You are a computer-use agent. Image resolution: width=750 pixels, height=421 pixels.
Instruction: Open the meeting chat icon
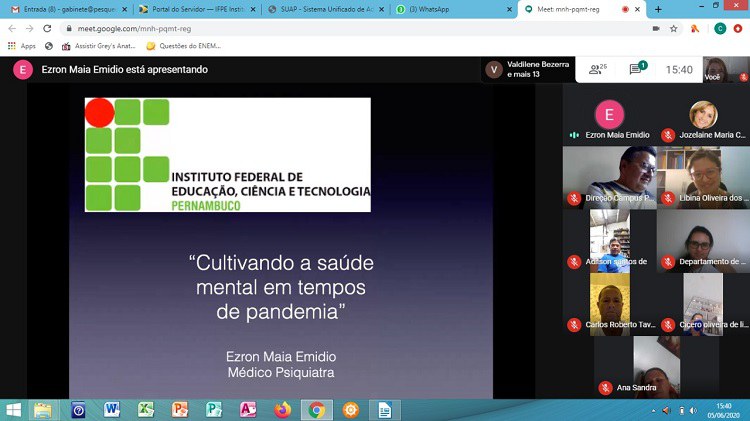636,69
